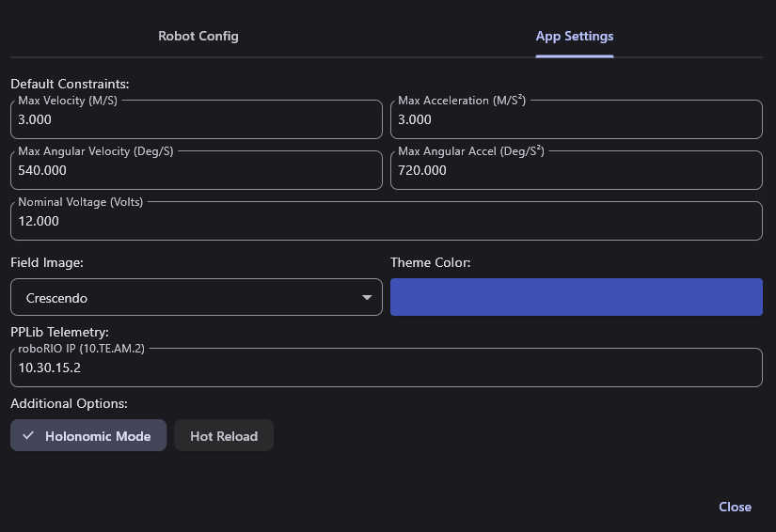
Task: Edit the Max Acceleration field
Action: pos(576,119)
